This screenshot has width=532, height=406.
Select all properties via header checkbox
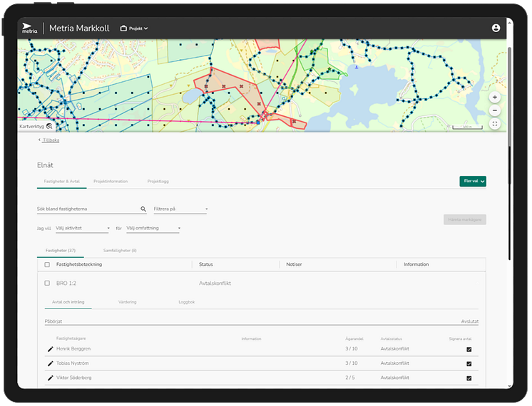(47, 264)
